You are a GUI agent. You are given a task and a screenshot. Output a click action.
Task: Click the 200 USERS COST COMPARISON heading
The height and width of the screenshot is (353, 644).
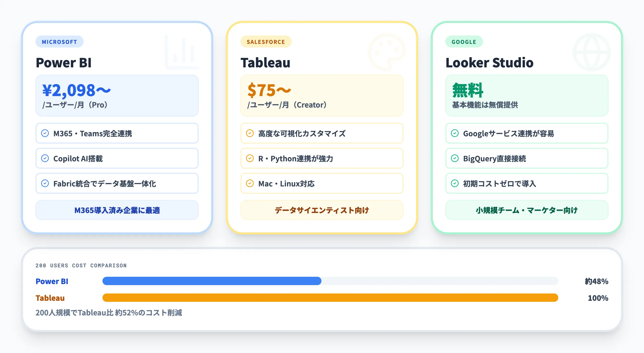point(81,266)
